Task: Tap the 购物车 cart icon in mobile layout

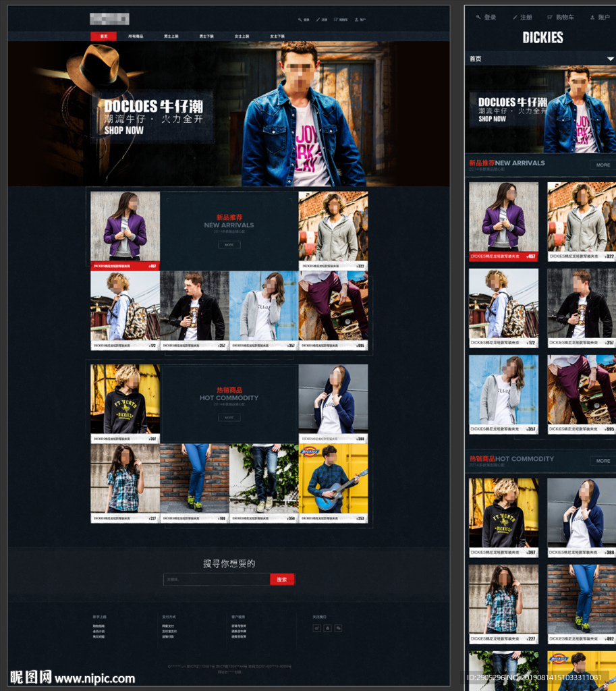Action: (550, 17)
